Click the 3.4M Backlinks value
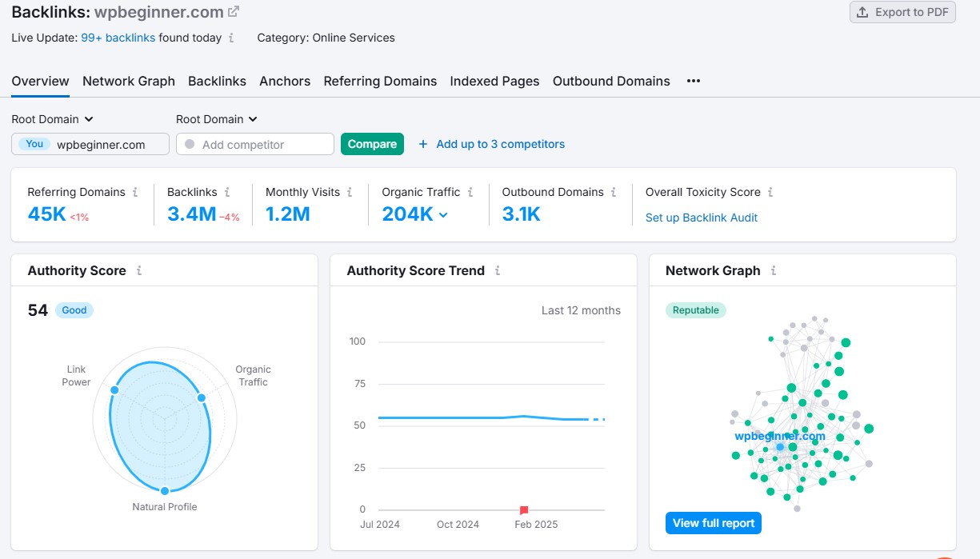This screenshot has height=559, width=980. (191, 214)
